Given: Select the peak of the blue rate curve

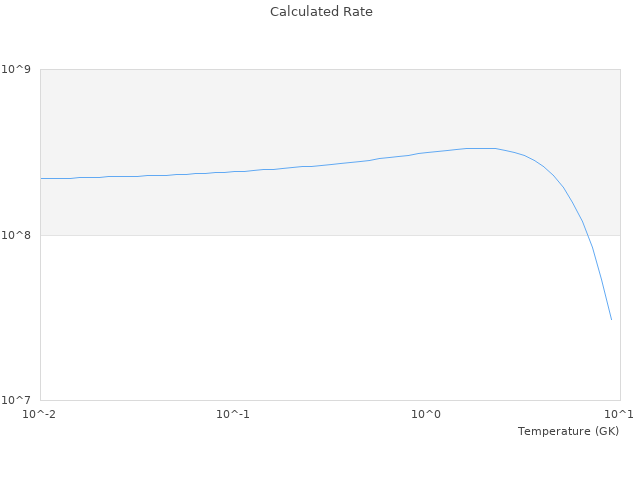Looking at the screenshot, I should (x=480, y=148).
